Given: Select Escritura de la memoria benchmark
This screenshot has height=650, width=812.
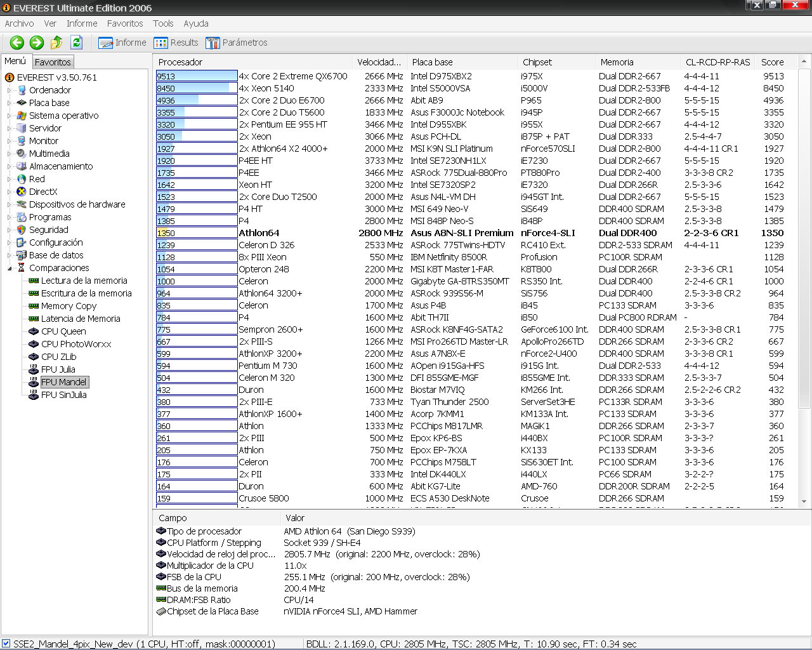Looking at the screenshot, I should coord(86,293).
